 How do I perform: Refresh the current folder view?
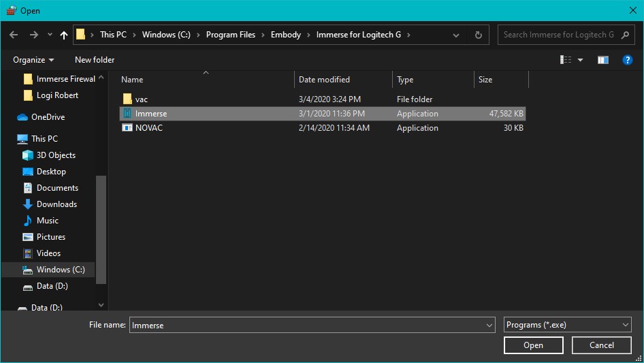(478, 35)
